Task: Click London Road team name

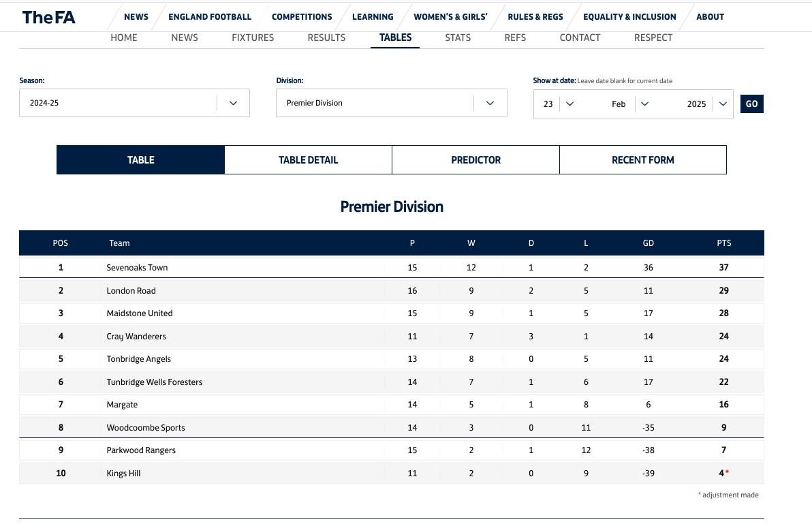Action: [131, 291]
